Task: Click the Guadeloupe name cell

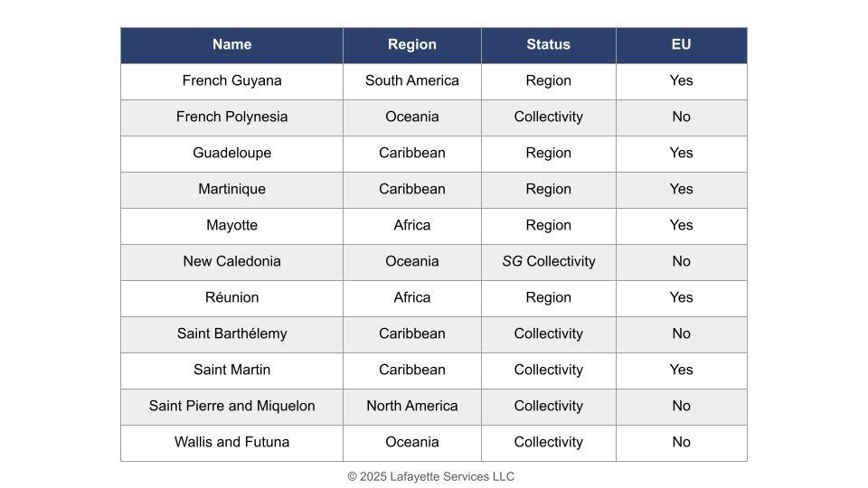Action: point(231,153)
